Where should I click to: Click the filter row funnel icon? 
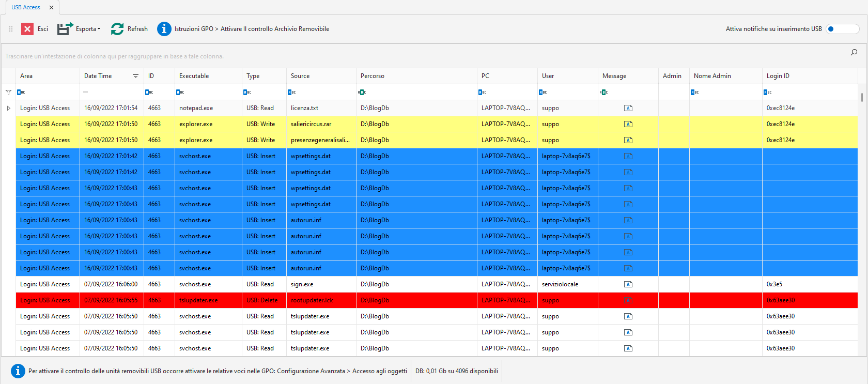point(8,93)
